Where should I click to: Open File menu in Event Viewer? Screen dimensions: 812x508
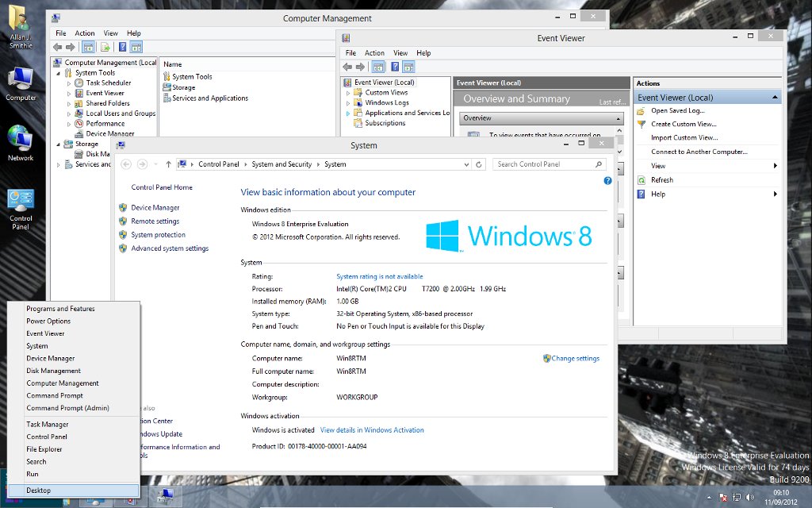tap(350, 53)
